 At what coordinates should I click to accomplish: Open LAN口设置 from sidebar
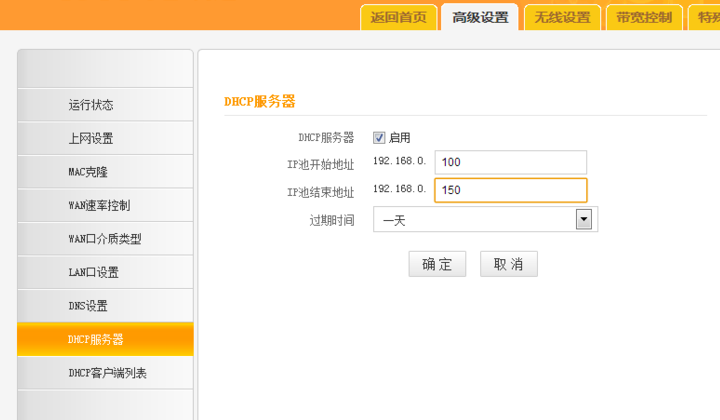click(94, 273)
